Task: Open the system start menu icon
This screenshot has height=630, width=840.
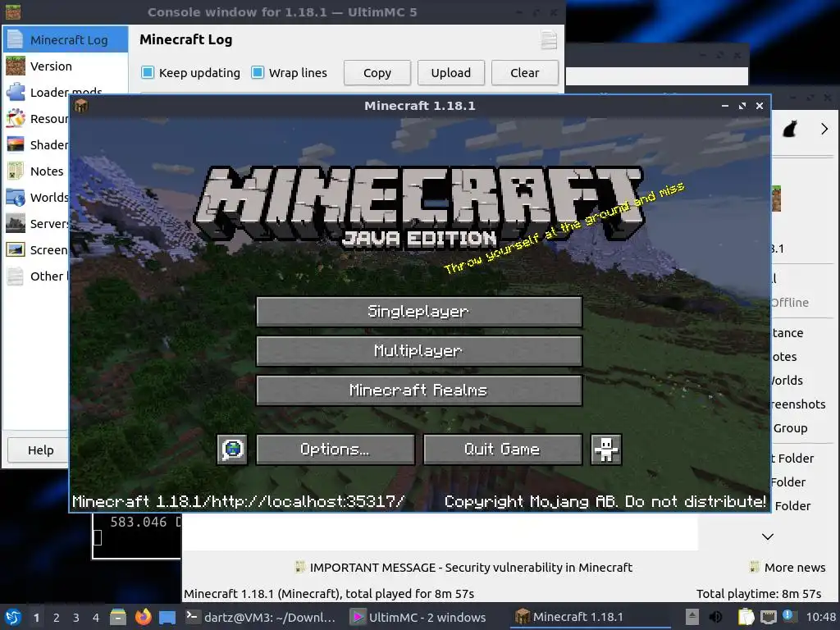Action: (13, 617)
